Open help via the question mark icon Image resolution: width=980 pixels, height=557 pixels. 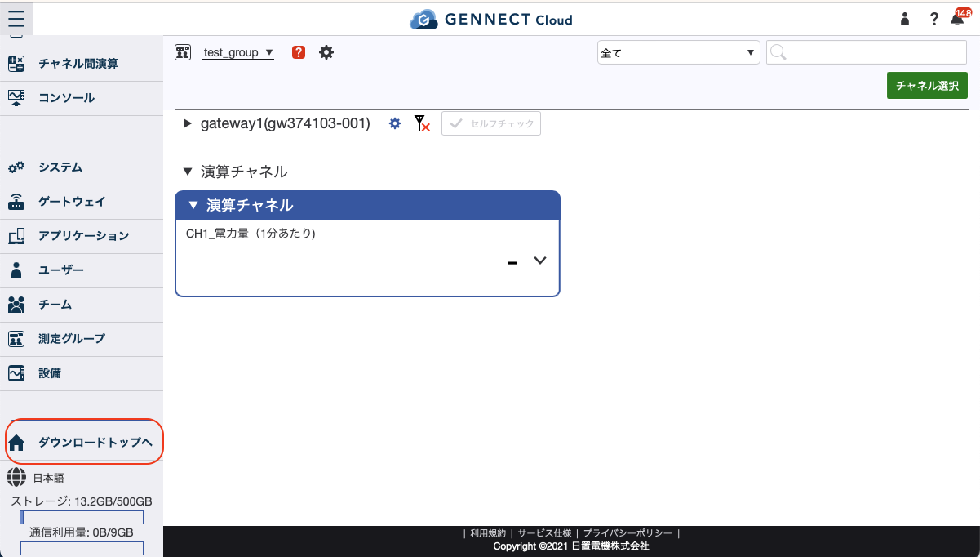pyautogui.click(x=933, y=19)
